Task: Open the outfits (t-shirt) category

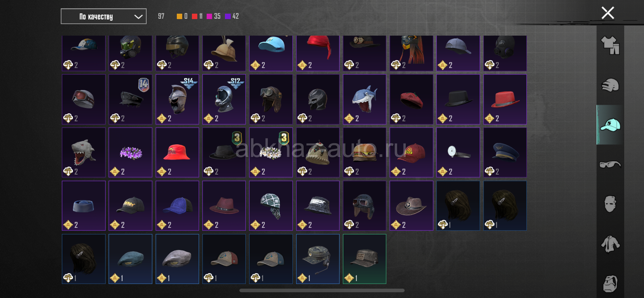Action: click(x=610, y=45)
